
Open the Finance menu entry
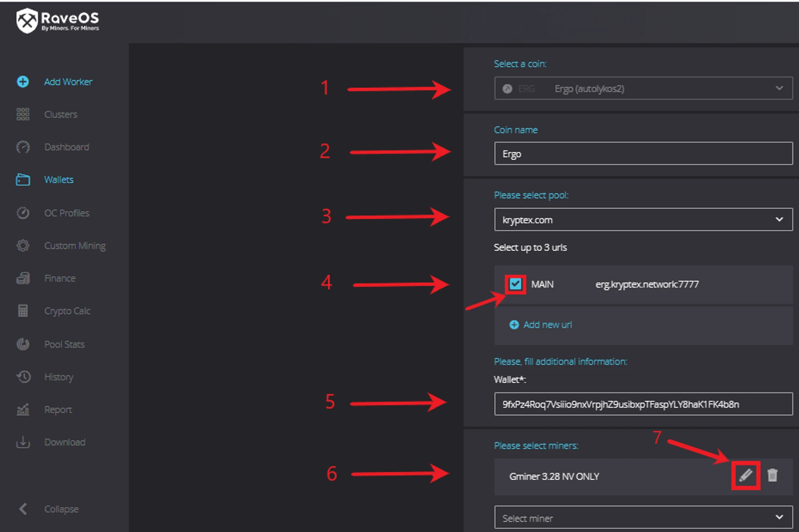pos(60,278)
